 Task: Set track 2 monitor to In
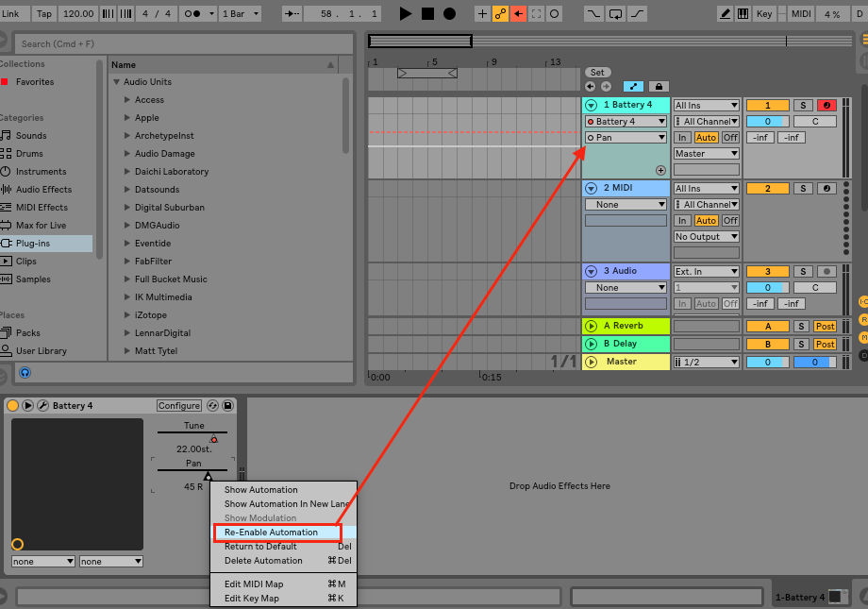682,221
